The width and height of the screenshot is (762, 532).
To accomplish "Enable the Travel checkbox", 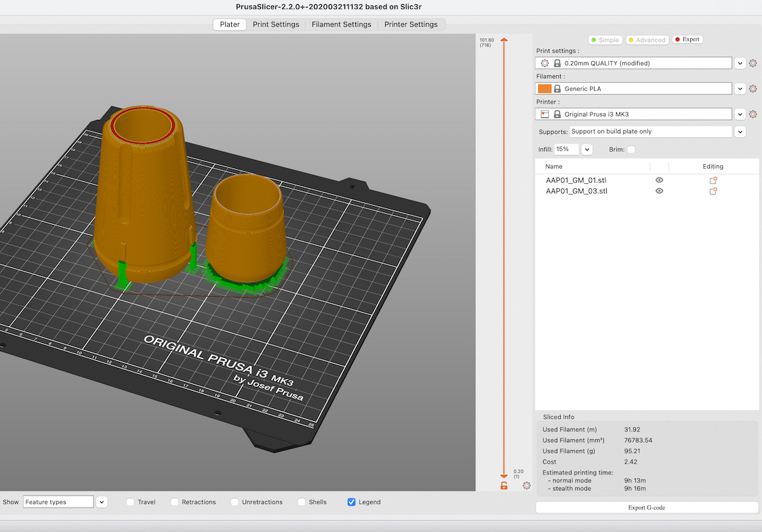I will click(130, 502).
